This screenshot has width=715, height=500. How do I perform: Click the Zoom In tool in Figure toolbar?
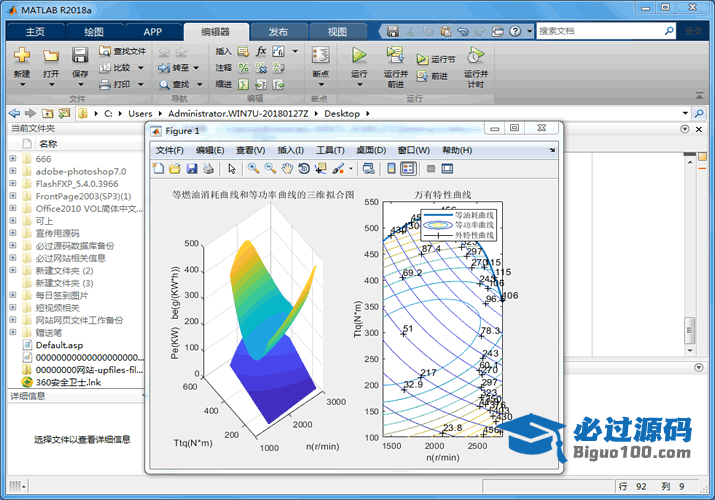pos(254,168)
